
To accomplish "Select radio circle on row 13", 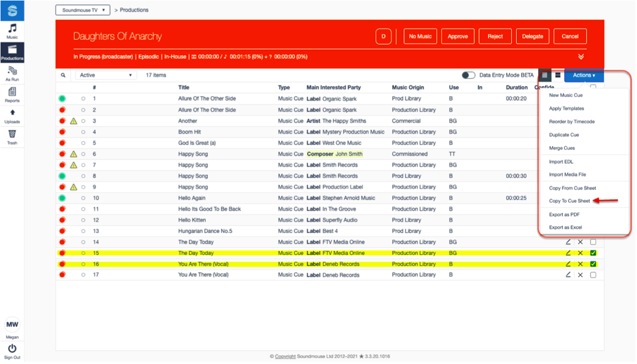I will 83,231.
